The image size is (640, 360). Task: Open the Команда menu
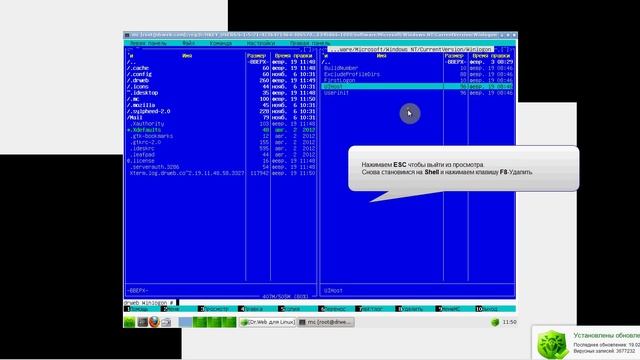[220, 43]
